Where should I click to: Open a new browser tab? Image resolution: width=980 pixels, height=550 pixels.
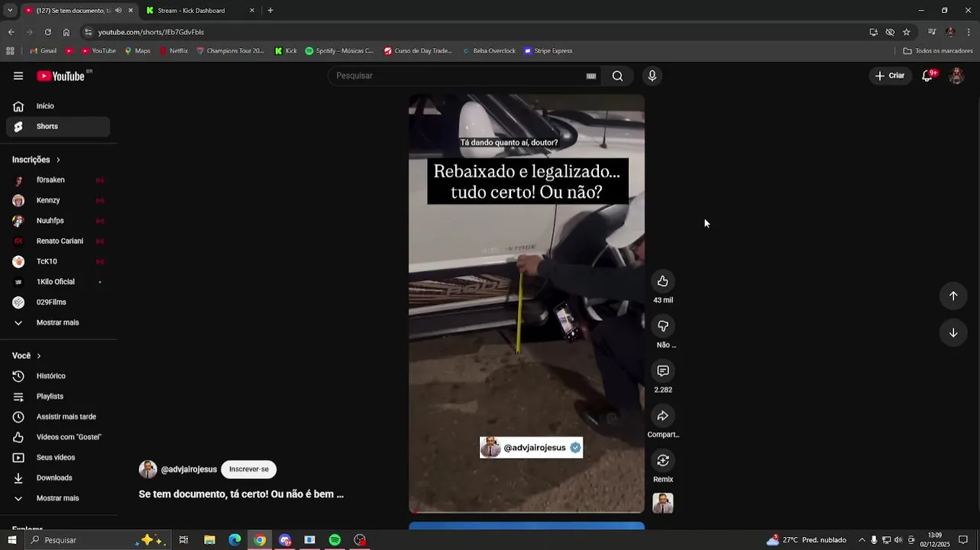(270, 11)
